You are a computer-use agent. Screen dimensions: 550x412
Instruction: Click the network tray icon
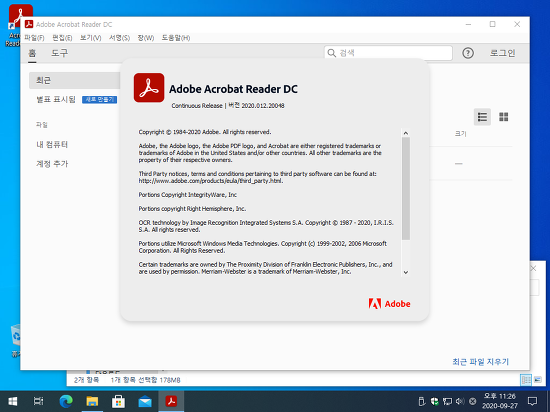tap(447, 401)
